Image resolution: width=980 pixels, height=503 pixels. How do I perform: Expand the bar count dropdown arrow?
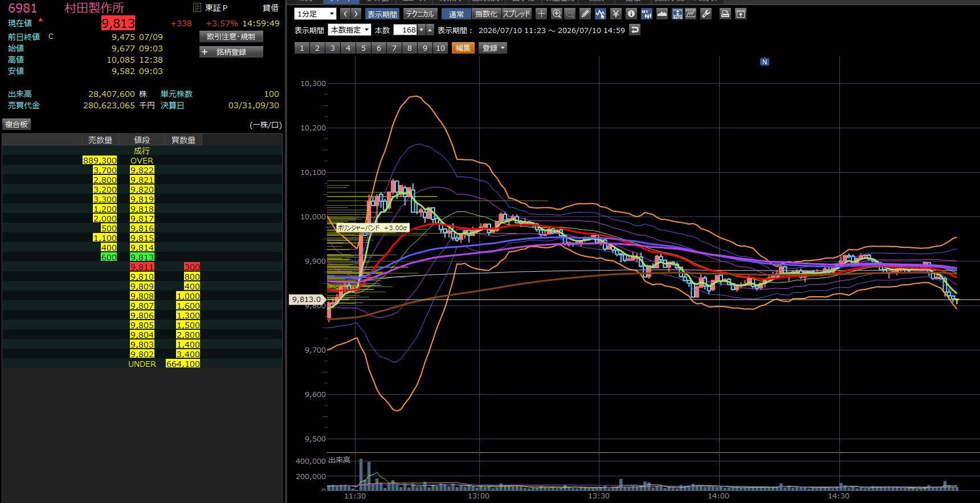coord(422,30)
